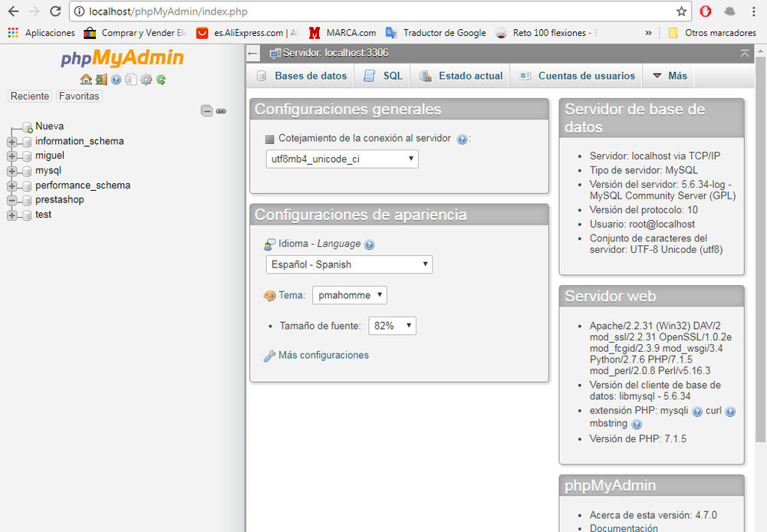Click collapse arrows icon at top right of header
This screenshot has width=767, height=532.
(x=745, y=54)
